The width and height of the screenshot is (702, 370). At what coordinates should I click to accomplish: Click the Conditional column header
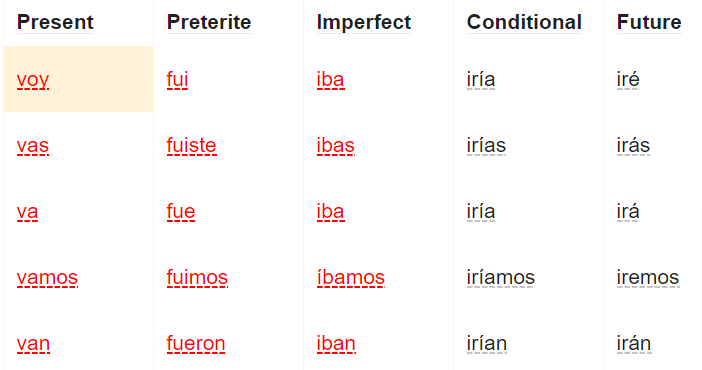[x=524, y=22]
